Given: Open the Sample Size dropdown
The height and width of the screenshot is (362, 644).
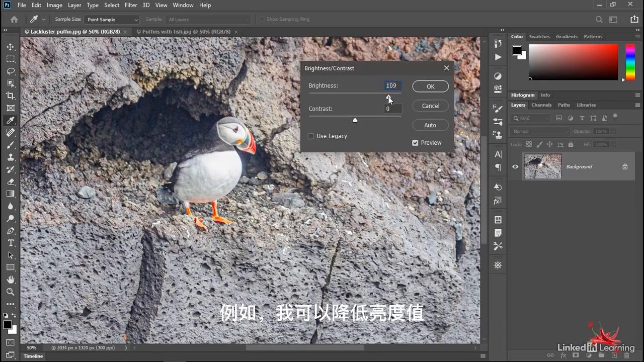Looking at the screenshot, I should coord(112,20).
